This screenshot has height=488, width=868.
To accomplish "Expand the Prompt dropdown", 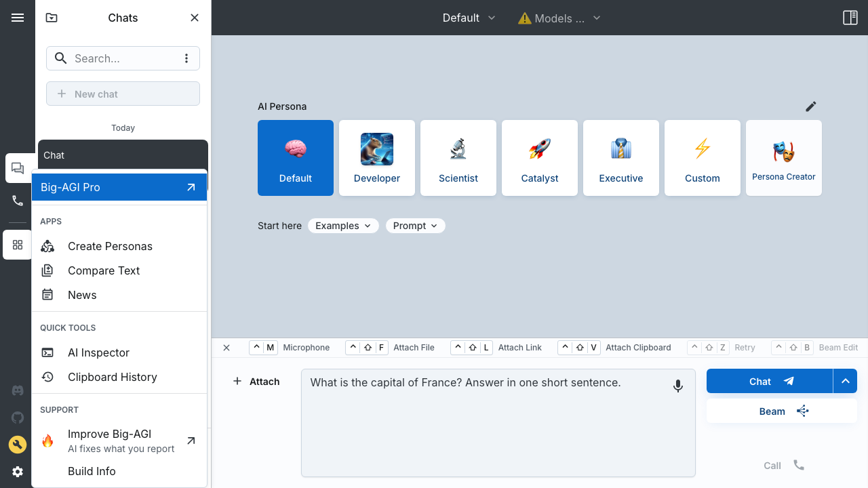I will pyautogui.click(x=416, y=226).
